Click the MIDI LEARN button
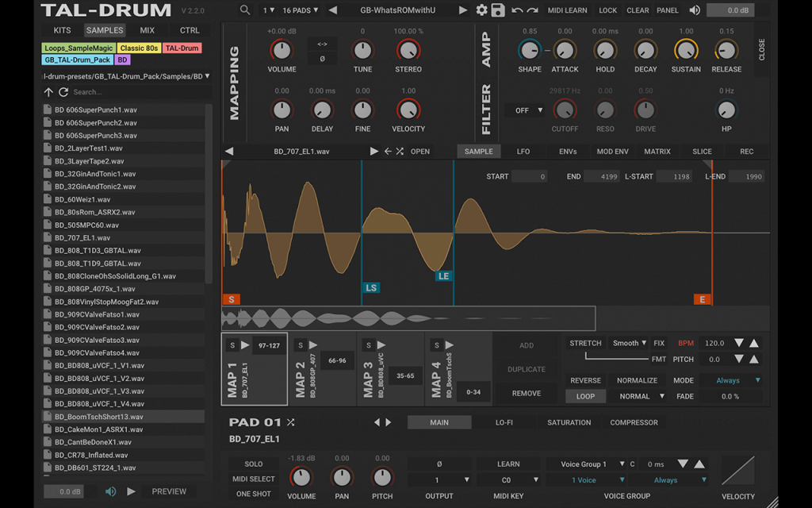This screenshot has width=812, height=508. click(x=567, y=10)
